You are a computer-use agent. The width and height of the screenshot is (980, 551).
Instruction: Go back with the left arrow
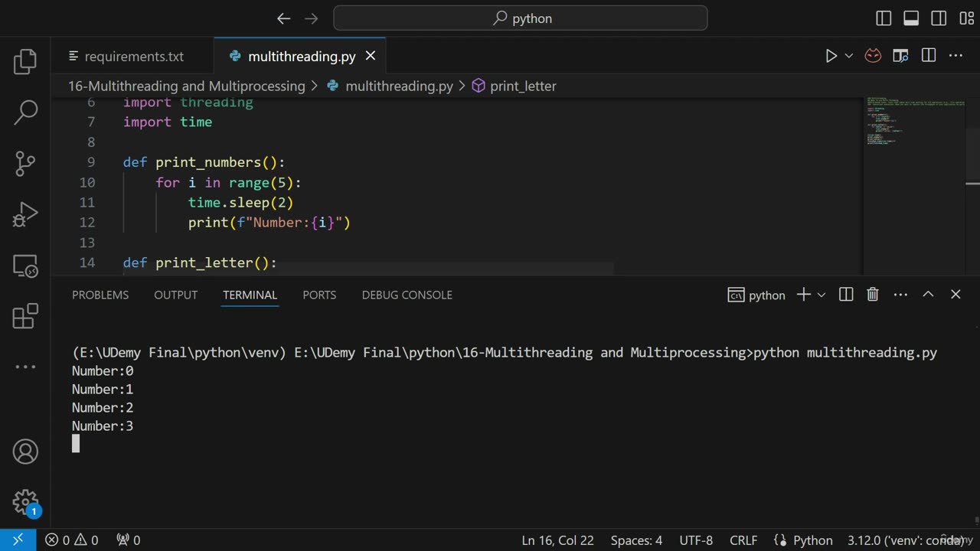283,18
